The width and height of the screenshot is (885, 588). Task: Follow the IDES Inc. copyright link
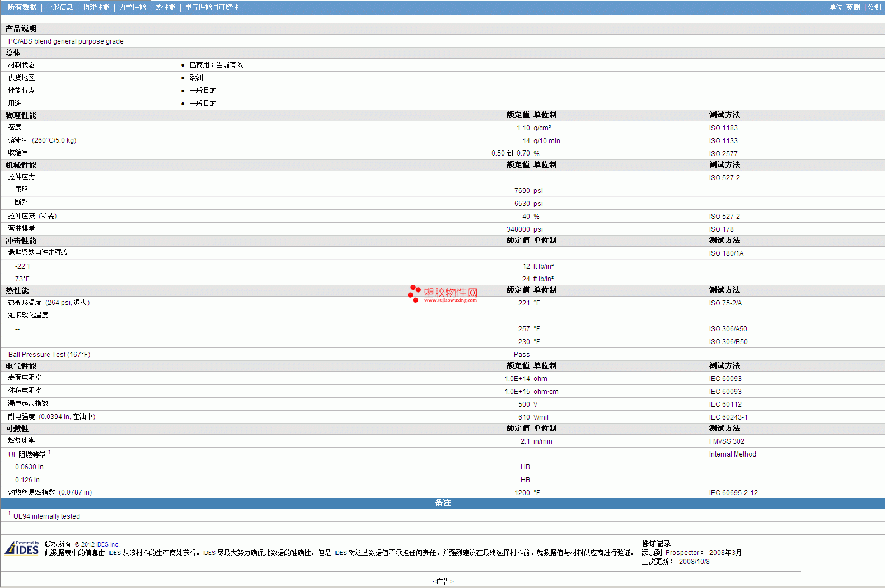pyautogui.click(x=108, y=544)
